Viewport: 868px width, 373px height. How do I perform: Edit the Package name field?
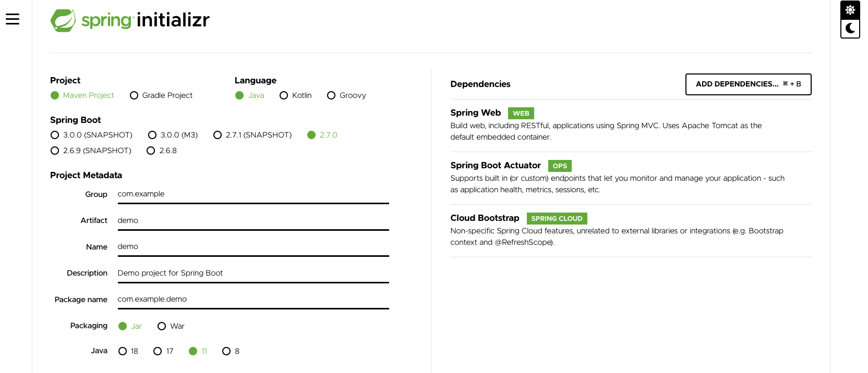pos(254,300)
